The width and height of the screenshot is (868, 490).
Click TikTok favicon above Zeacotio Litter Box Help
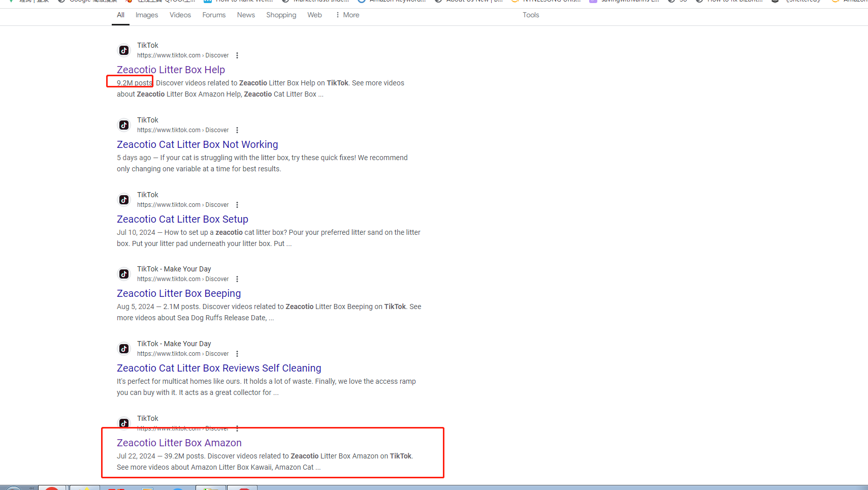[x=124, y=50]
